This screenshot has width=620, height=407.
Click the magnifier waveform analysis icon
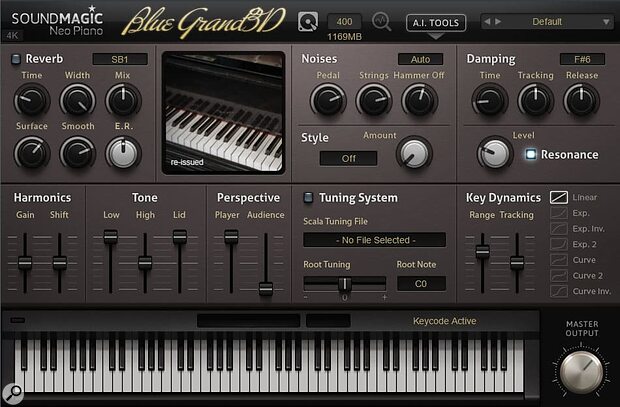point(382,21)
